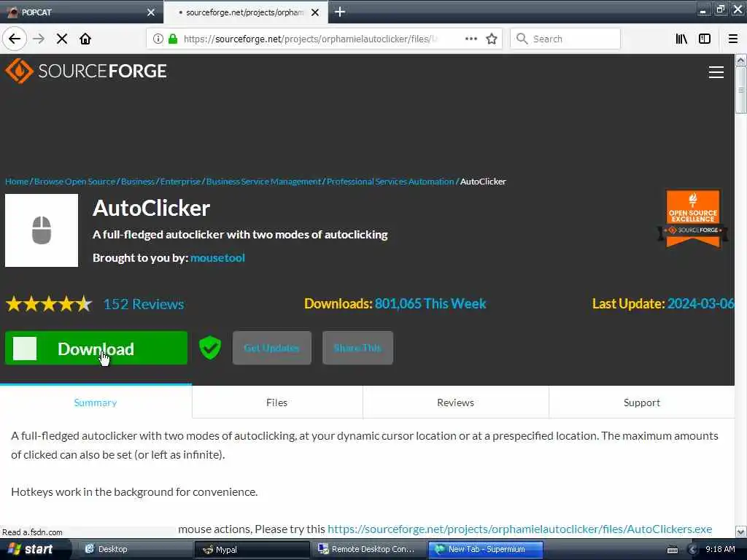Select the Summary tab
The image size is (747, 560).
pyautogui.click(x=96, y=402)
